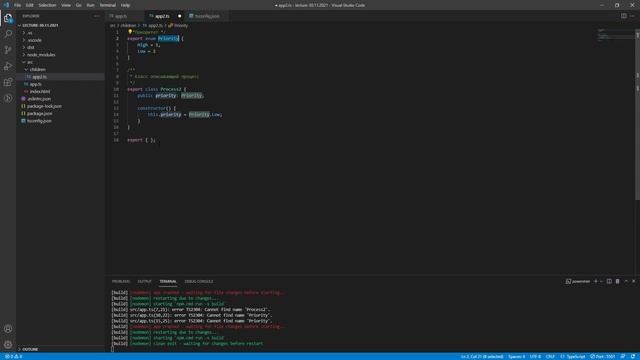Close the bottom panel
The image size is (640, 360).
click(x=633, y=281)
